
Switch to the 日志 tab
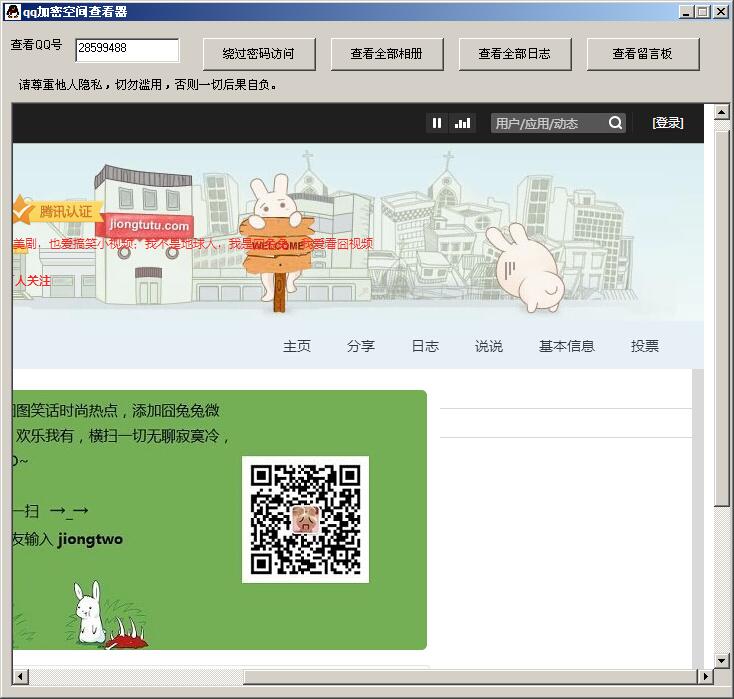point(425,346)
